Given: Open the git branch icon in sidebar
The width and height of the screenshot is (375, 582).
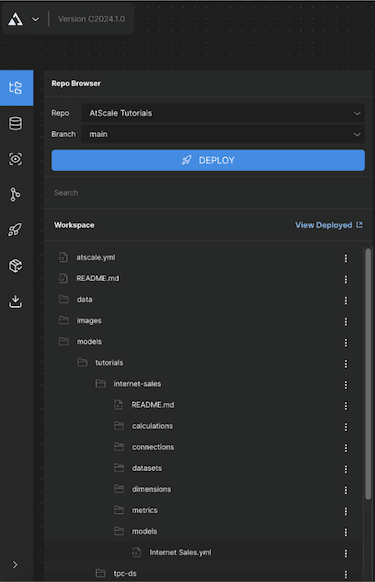Looking at the screenshot, I should (x=15, y=194).
